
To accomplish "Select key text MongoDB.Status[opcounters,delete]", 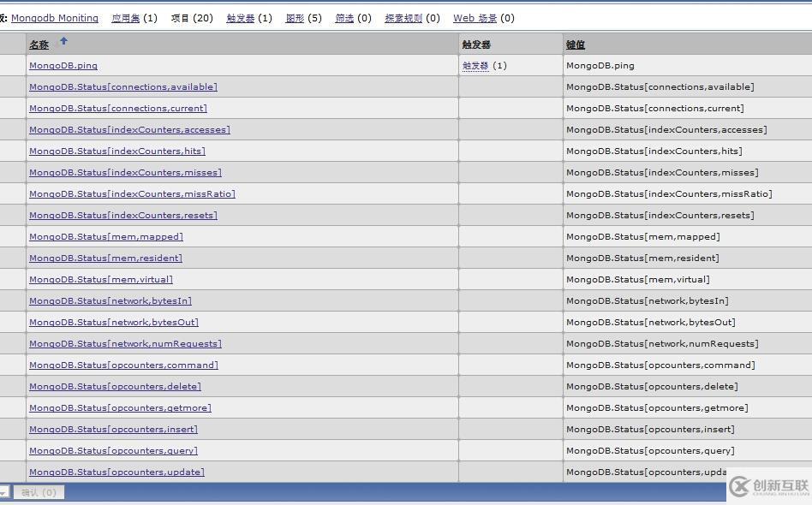I will [652, 387].
